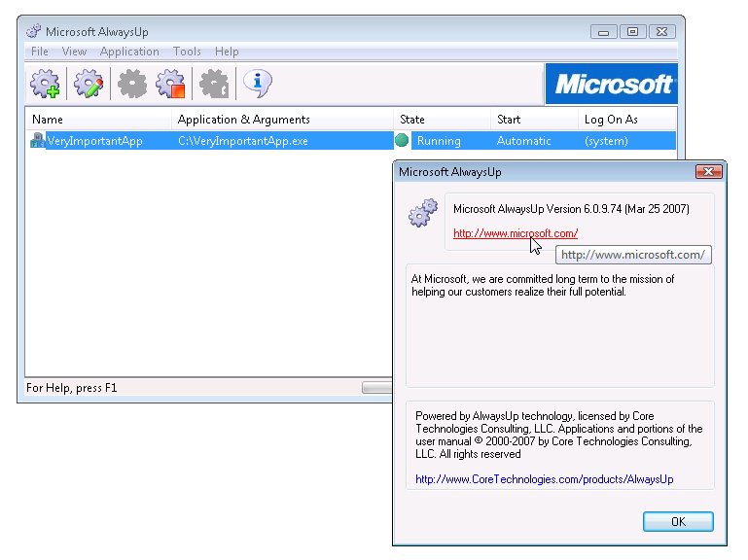The height and width of the screenshot is (560, 748).
Task: Sort by Application & Arguments column header
Action: (282, 120)
